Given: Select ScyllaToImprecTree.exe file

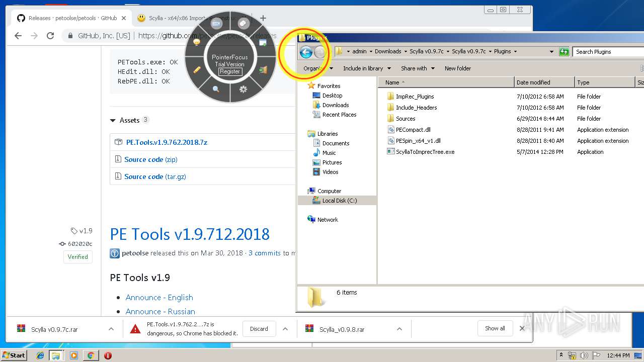Looking at the screenshot, I should (425, 152).
